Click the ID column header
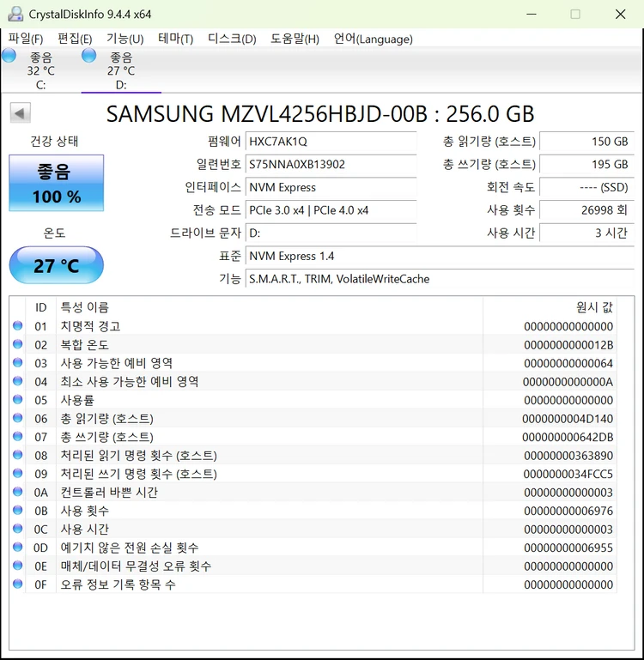Viewport: 644px width, 660px height. [41, 307]
